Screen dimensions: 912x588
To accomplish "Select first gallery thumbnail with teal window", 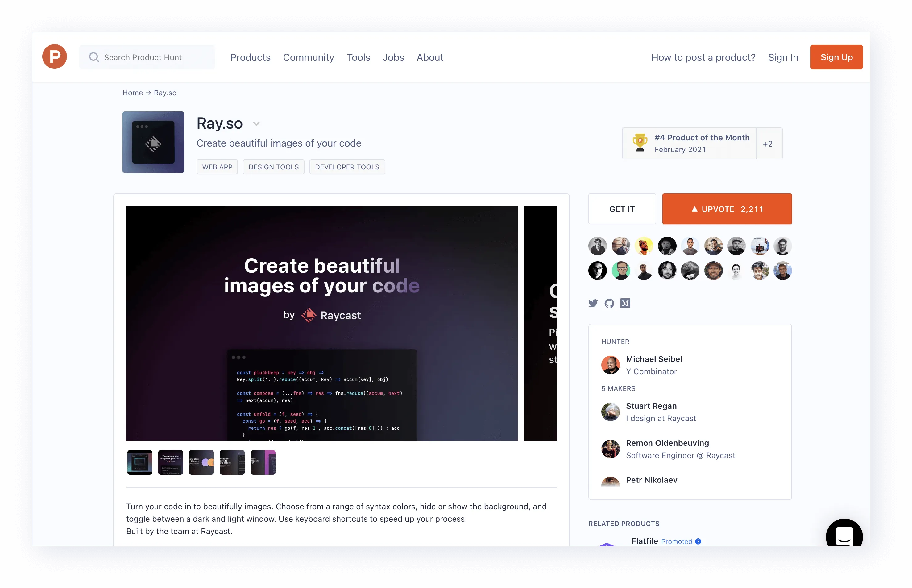I will click(x=139, y=462).
